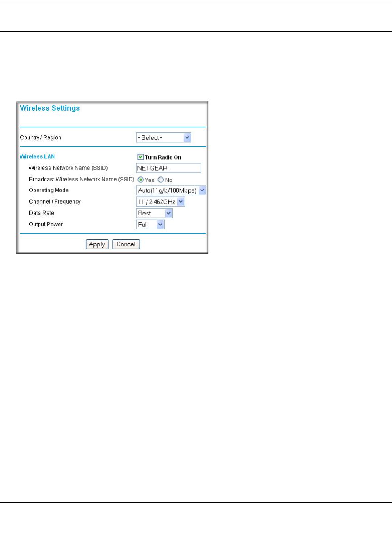
Task: Click the Apply button
Action: 97,244
